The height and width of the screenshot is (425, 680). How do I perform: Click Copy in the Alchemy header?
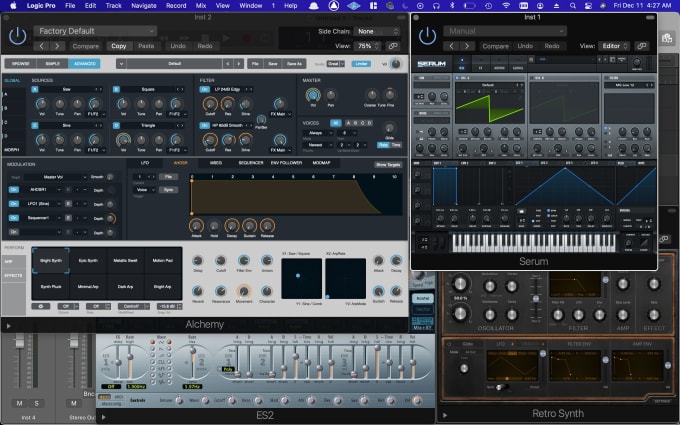[118, 46]
